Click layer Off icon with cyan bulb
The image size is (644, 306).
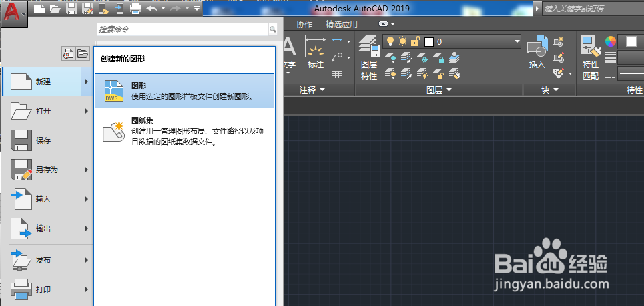pos(391,57)
